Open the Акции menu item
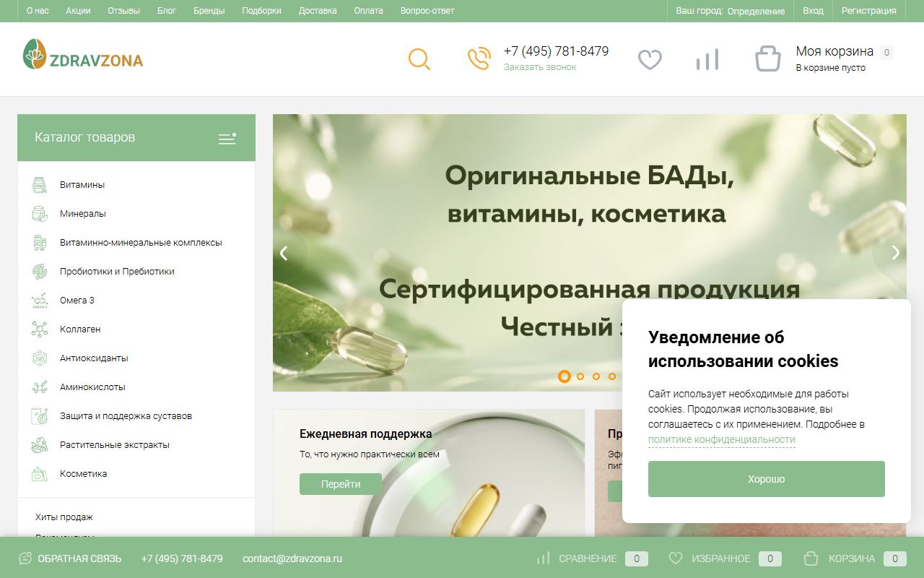 pyautogui.click(x=78, y=11)
